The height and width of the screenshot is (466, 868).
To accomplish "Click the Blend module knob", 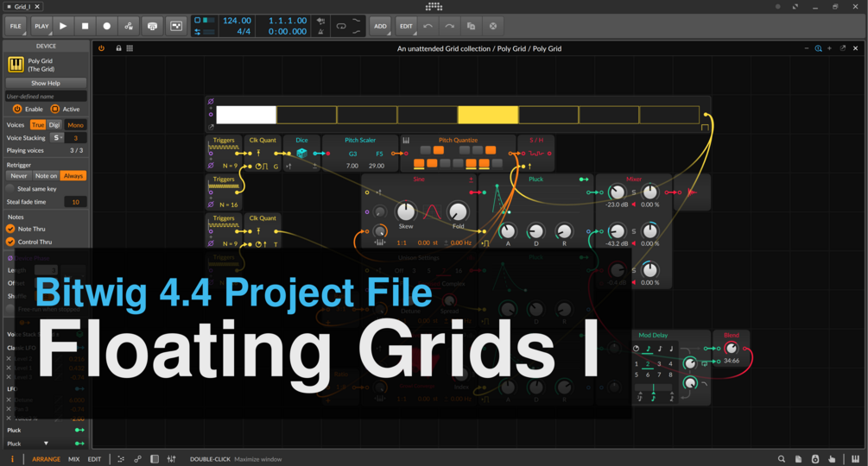I will pyautogui.click(x=732, y=349).
